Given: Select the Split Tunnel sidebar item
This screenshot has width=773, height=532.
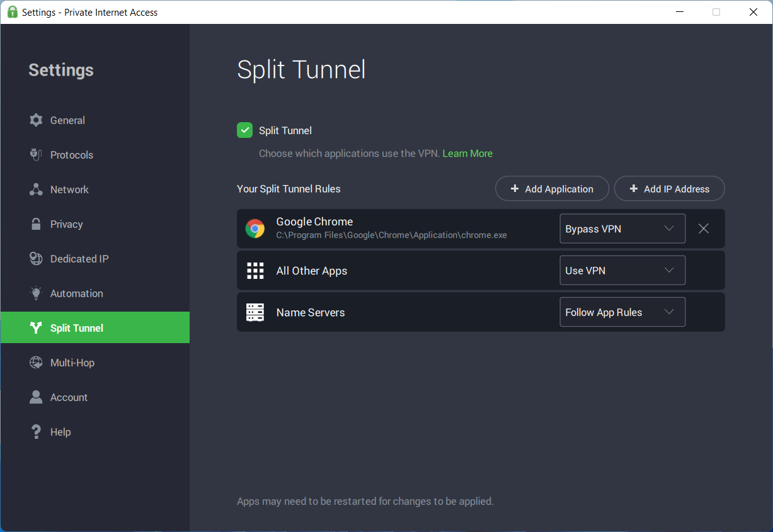Looking at the screenshot, I should point(94,327).
